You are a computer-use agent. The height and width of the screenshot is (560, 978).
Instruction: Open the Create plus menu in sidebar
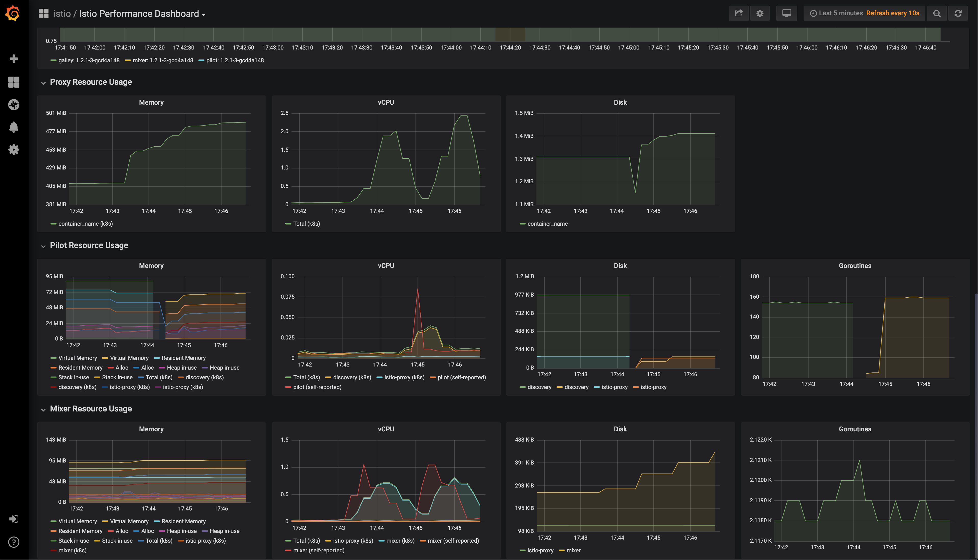14,58
